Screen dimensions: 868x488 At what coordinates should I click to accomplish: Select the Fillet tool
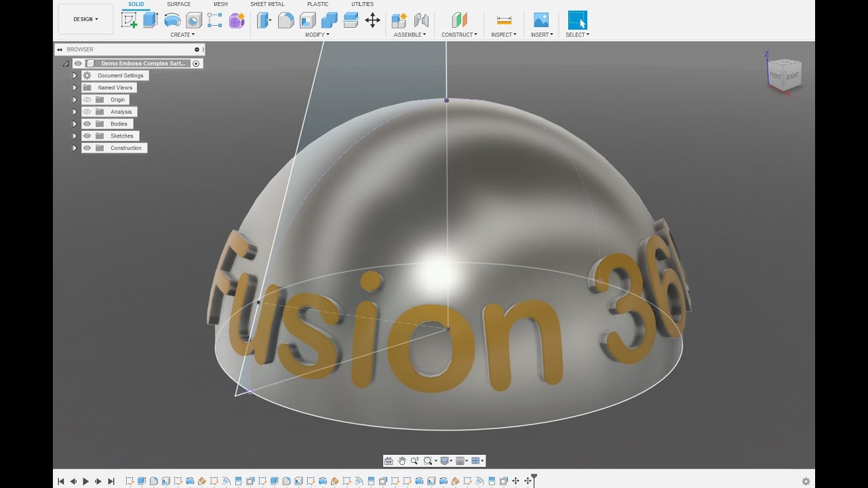286,20
